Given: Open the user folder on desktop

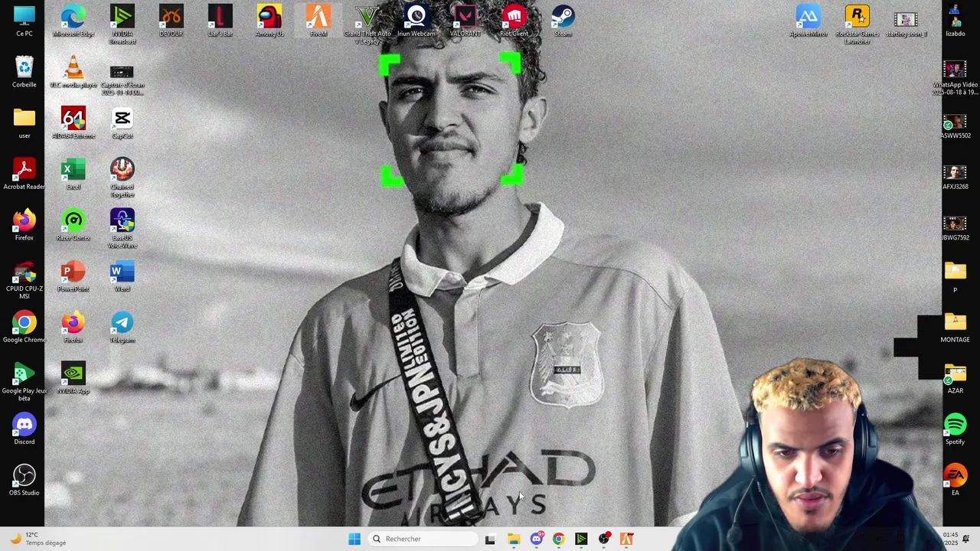Looking at the screenshot, I should (24, 122).
